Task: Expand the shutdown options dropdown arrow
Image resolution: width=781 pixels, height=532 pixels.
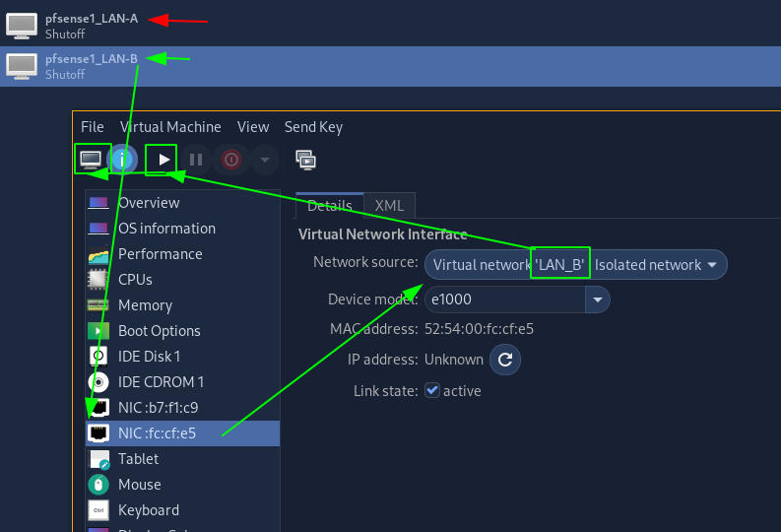Action: point(265,160)
